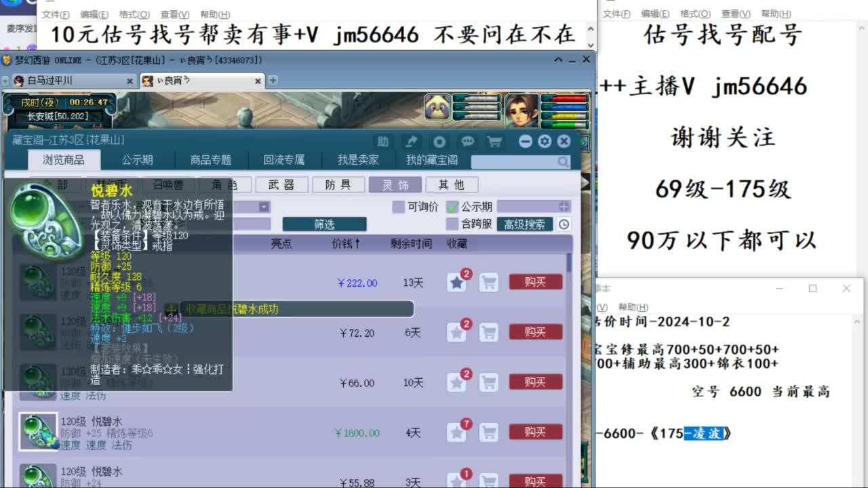Select the 其他 category
Image resolution: width=868 pixels, height=488 pixels.
click(x=452, y=184)
